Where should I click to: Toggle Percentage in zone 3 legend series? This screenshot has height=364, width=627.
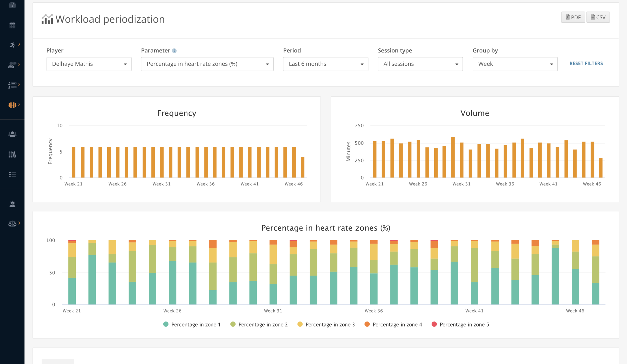coord(326,325)
